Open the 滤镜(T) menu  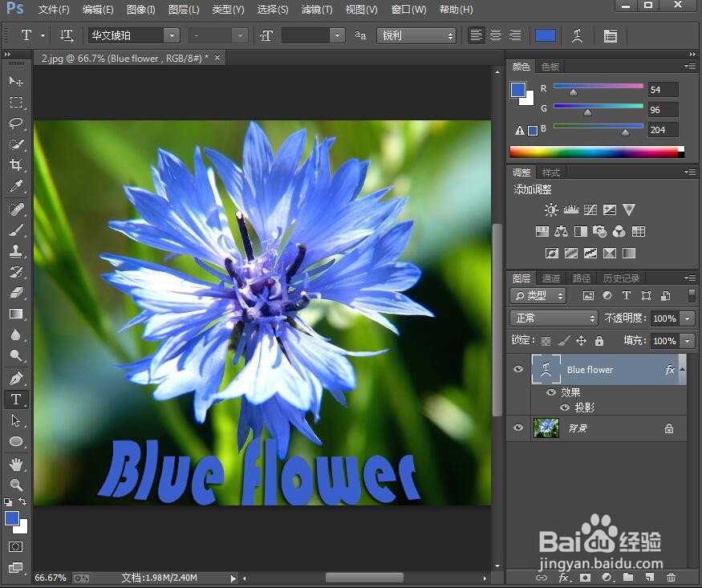tap(317, 10)
